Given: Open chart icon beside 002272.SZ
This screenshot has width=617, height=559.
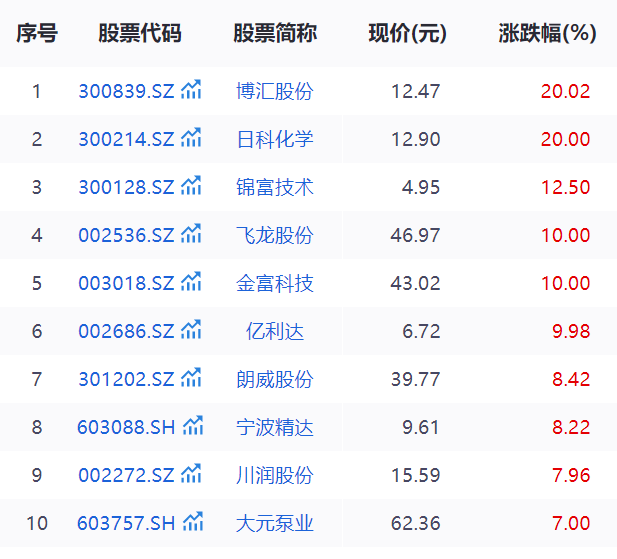Looking at the screenshot, I should 191,474.
